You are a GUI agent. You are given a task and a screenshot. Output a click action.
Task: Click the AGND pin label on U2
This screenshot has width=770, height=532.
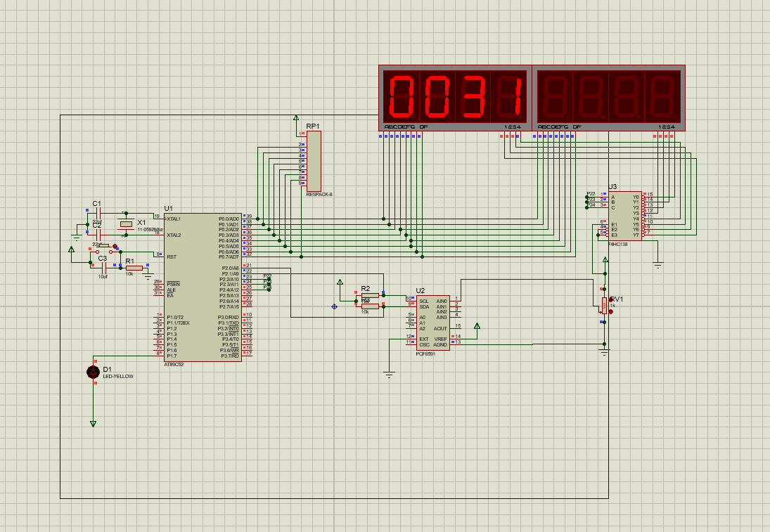(x=440, y=344)
